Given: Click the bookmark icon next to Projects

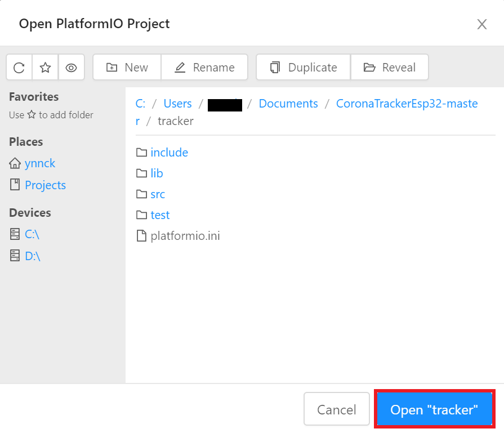Looking at the screenshot, I should tap(15, 185).
